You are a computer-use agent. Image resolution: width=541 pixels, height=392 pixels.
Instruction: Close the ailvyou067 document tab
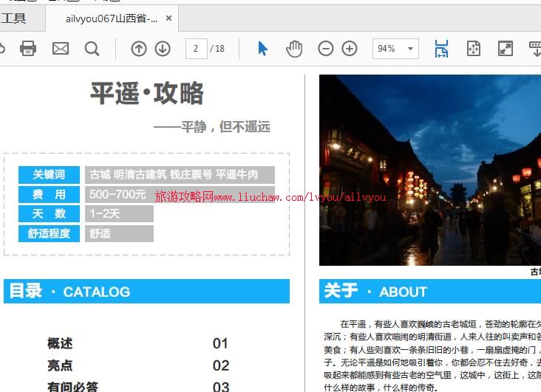click(x=169, y=18)
